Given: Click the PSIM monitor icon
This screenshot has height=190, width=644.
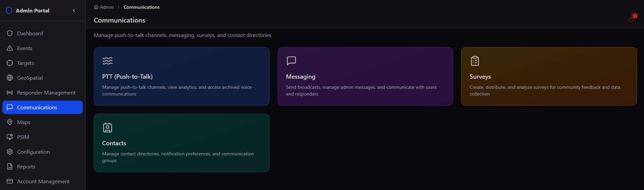Looking at the screenshot, I should point(10,137).
